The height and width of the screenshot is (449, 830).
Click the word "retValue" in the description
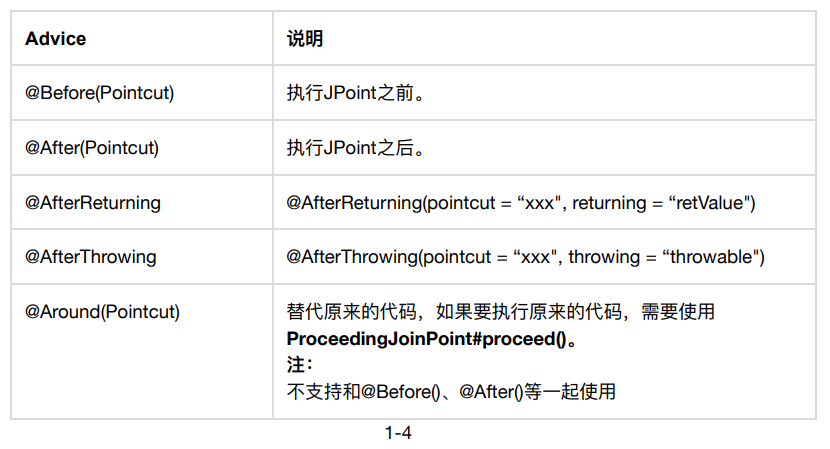[x=711, y=203]
